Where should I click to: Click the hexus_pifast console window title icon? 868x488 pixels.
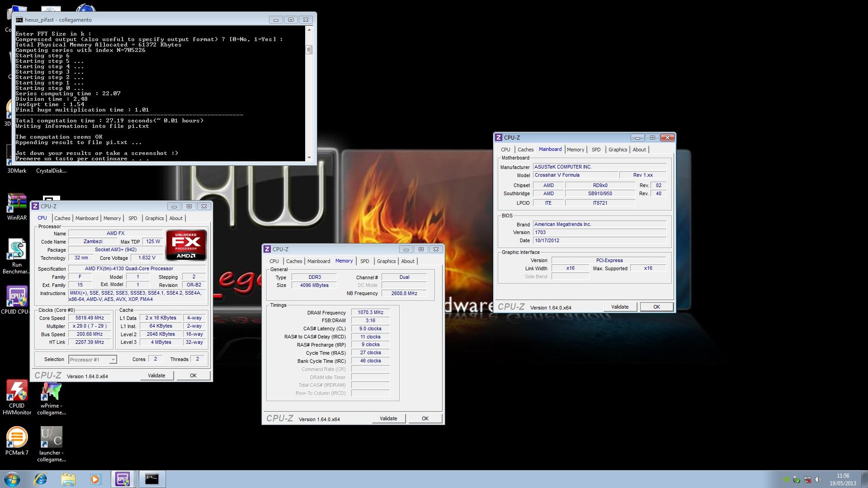19,20
